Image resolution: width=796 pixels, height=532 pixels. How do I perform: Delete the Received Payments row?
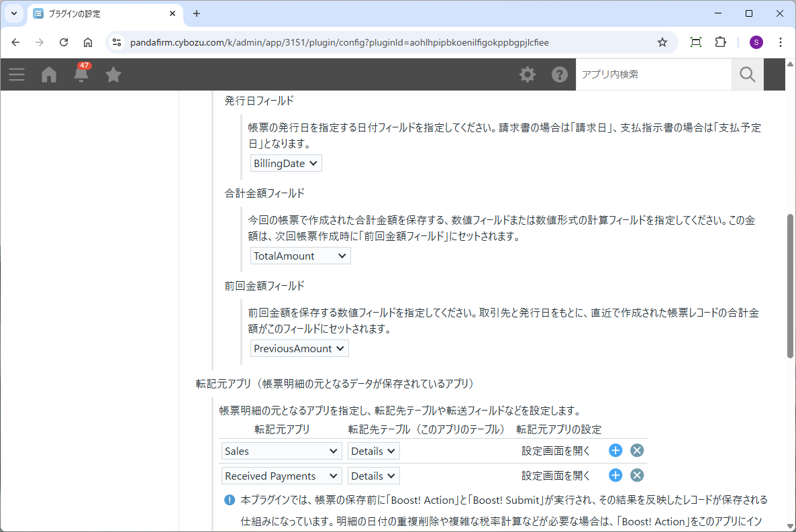click(x=637, y=476)
